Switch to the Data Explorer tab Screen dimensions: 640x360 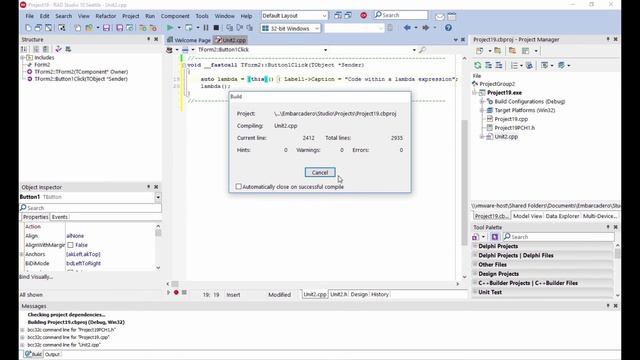coord(562,216)
